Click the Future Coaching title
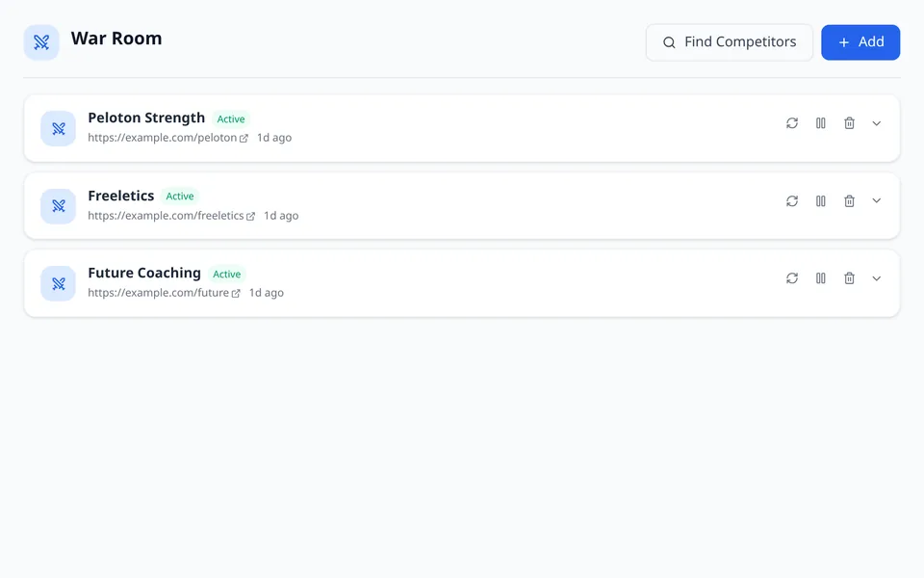This screenshot has width=924, height=578. pos(144,273)
